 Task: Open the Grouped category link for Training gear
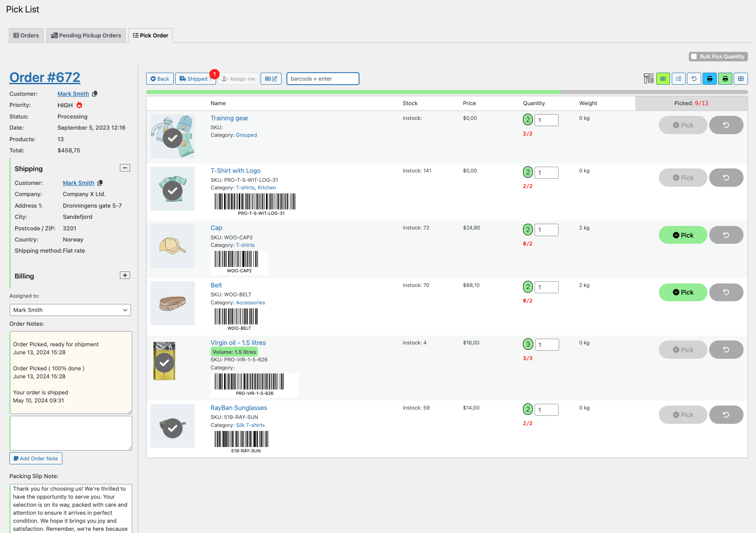click(x=246, y=135)
